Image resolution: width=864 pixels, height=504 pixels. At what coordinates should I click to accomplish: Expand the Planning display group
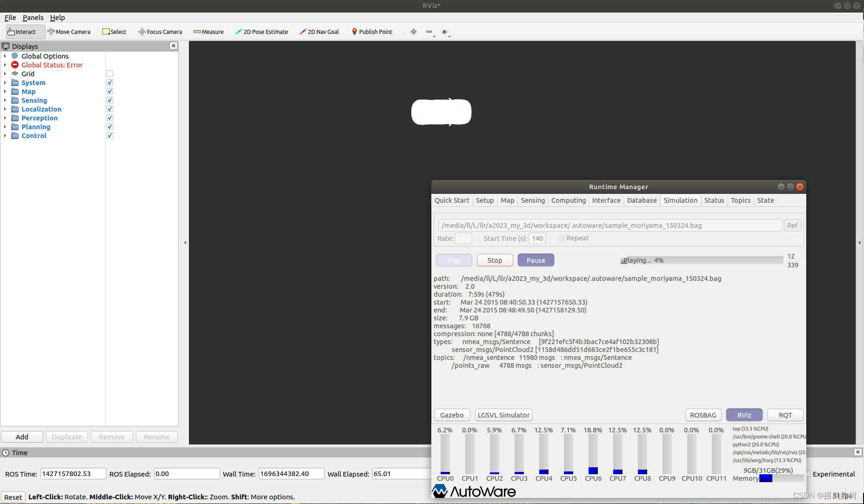(x=5, y=126)
